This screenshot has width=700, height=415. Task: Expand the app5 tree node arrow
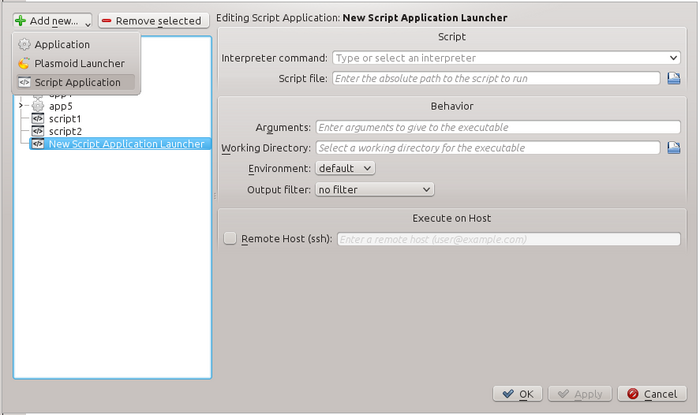tap(21, 105)
